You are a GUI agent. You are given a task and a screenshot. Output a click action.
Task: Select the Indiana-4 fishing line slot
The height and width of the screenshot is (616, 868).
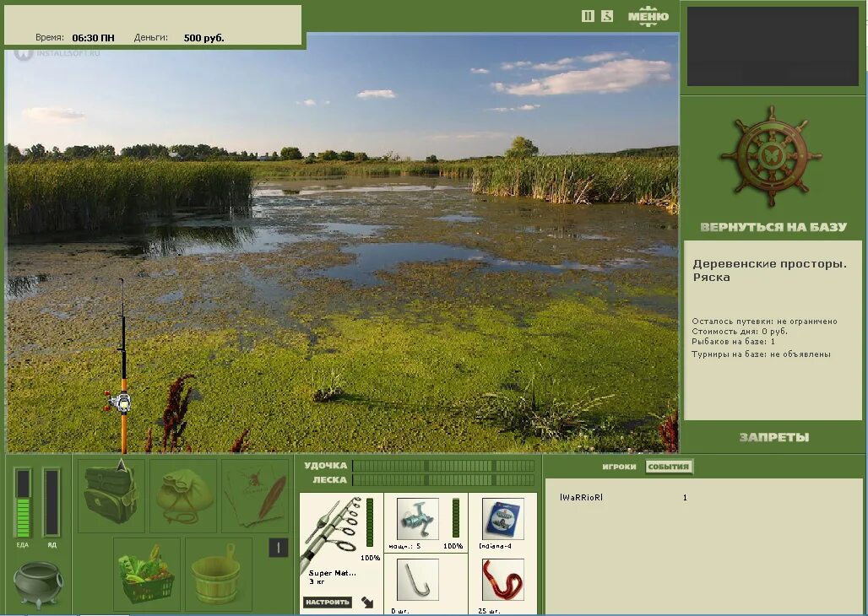click(502, 519)
